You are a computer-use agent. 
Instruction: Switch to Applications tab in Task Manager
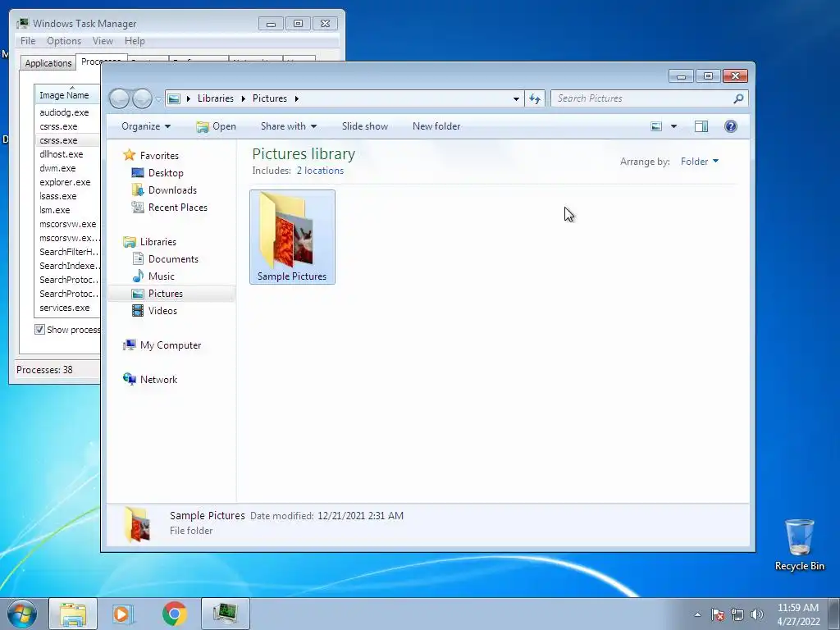pos(48,63)
